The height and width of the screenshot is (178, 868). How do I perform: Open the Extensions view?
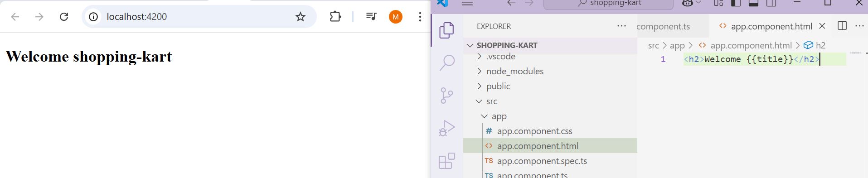447,161
